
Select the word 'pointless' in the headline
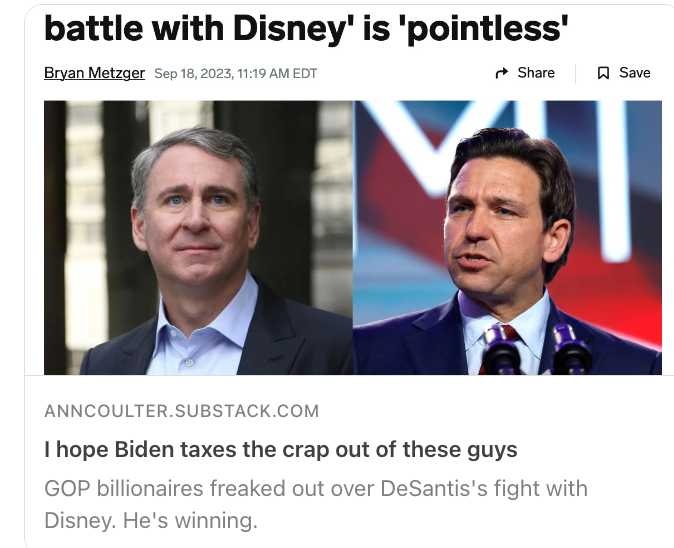[x=484, y=28]
